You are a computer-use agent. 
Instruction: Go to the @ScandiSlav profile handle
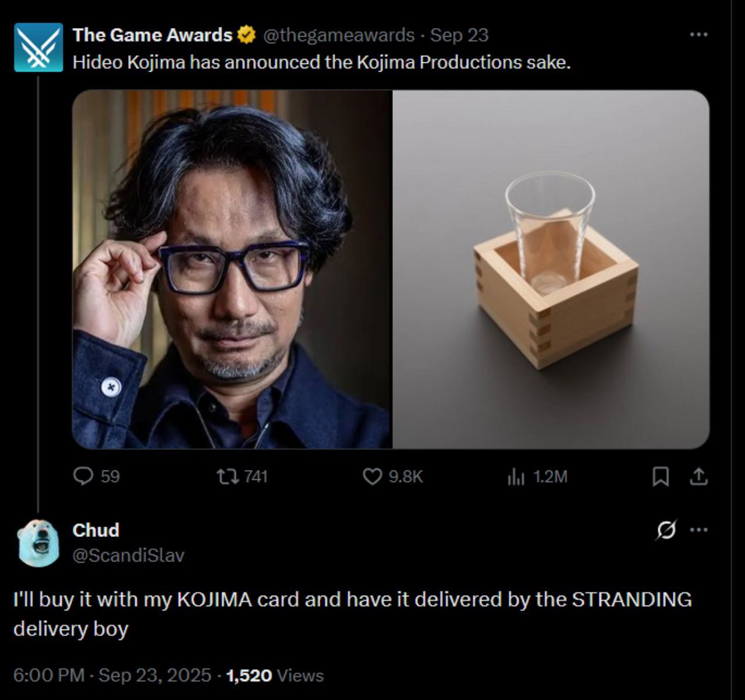[x=128, y=555]
